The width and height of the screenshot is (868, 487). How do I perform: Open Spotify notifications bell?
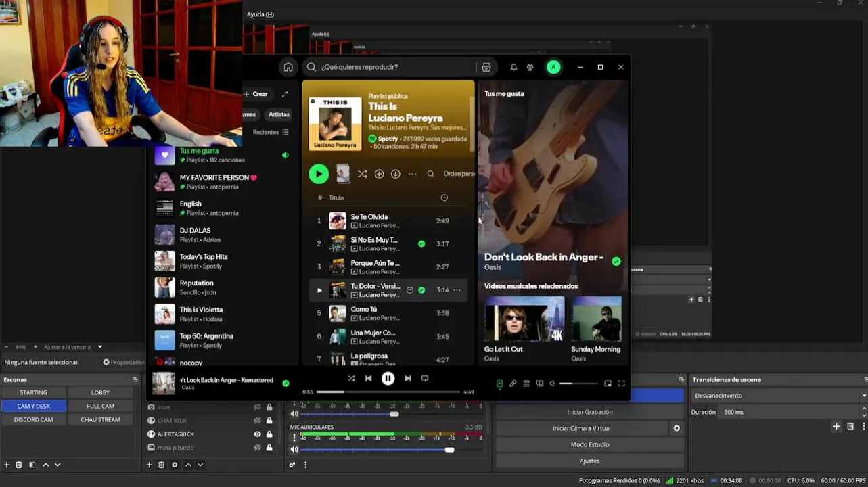[513, 67]
